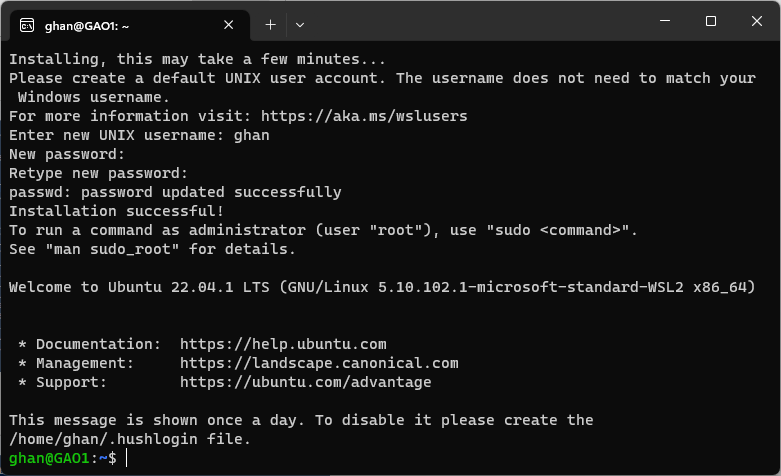Expand the new tab profile dropdown
This screenshot has width=781, height=476.
[x=299, y=24]
